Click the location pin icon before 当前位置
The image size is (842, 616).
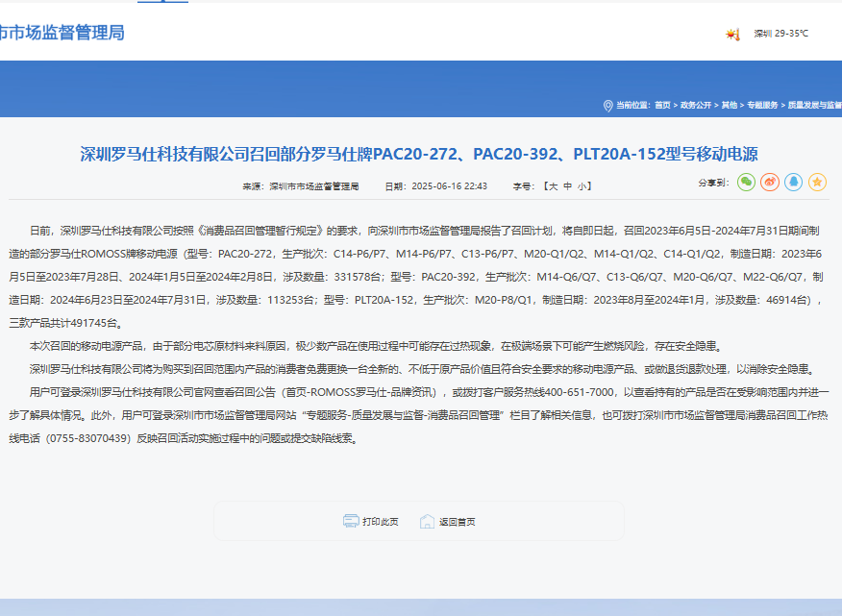[x=607, y=106]
